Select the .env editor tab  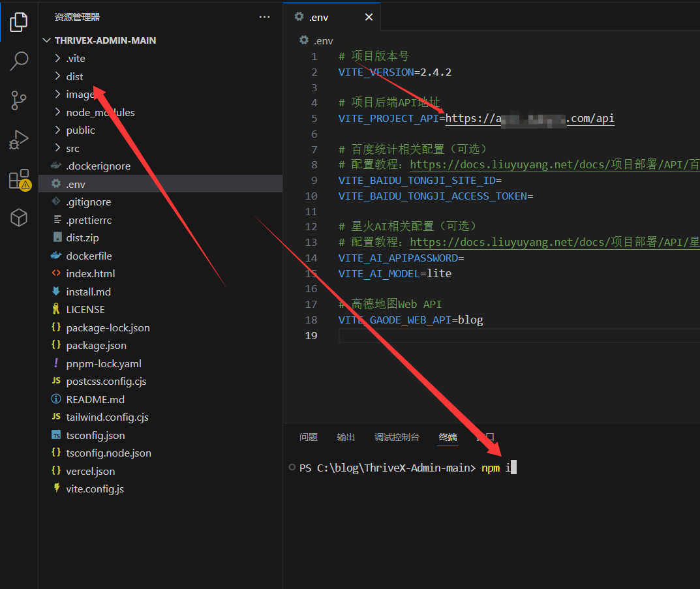tap(331, 17)
